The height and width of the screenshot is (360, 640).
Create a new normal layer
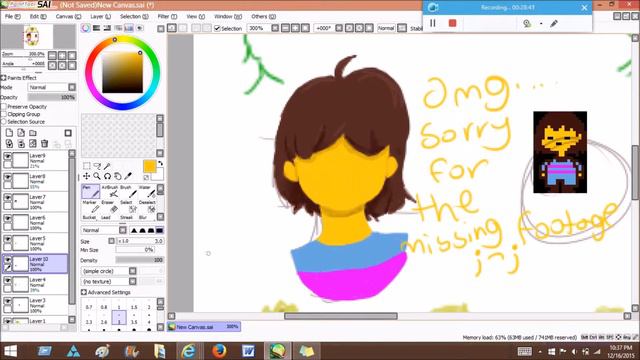coord(9,133)
